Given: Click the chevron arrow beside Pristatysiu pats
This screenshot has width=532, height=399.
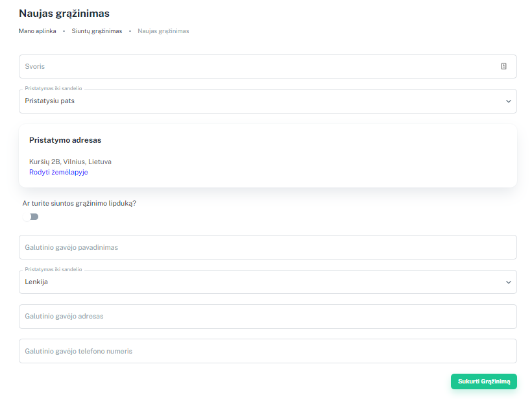Looking at the screenshot, I should [508, 101].
